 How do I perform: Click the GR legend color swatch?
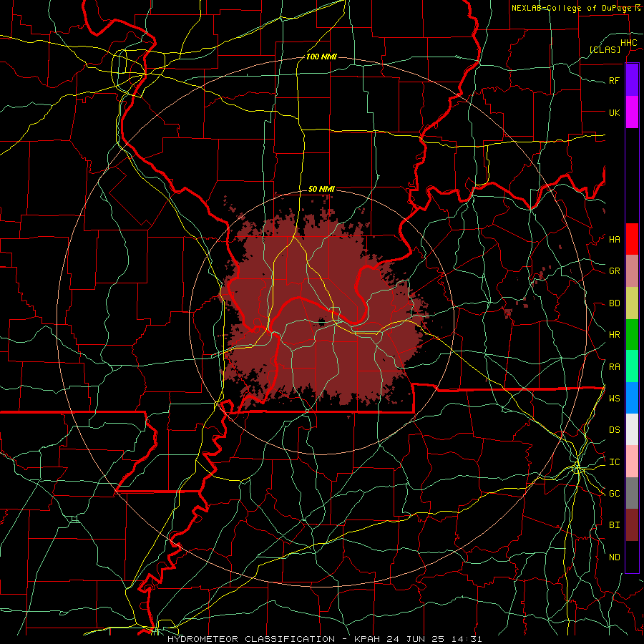click(632, 271)
